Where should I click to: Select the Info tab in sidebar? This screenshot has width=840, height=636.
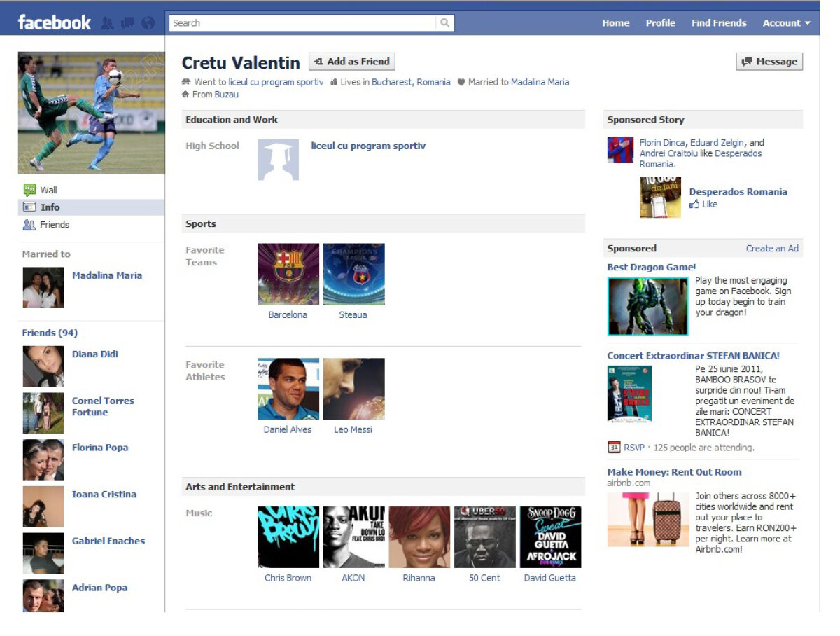point(50,207)
